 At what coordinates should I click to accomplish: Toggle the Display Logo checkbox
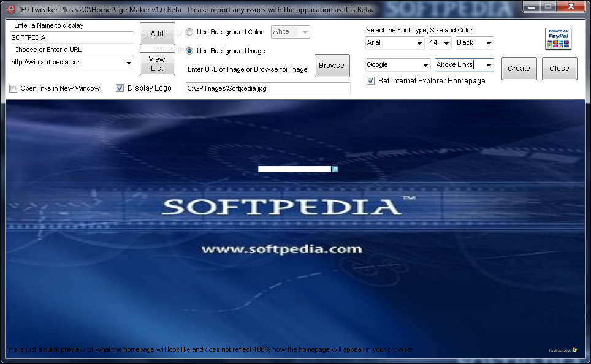120,88
